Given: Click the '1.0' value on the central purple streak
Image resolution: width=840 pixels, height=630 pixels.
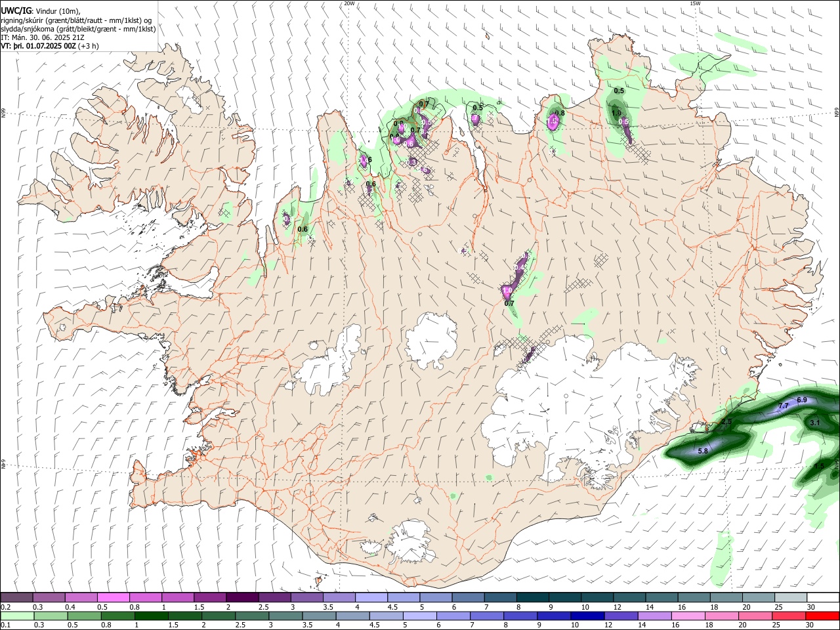Looking at the screenshot, I should pos(507,290).
